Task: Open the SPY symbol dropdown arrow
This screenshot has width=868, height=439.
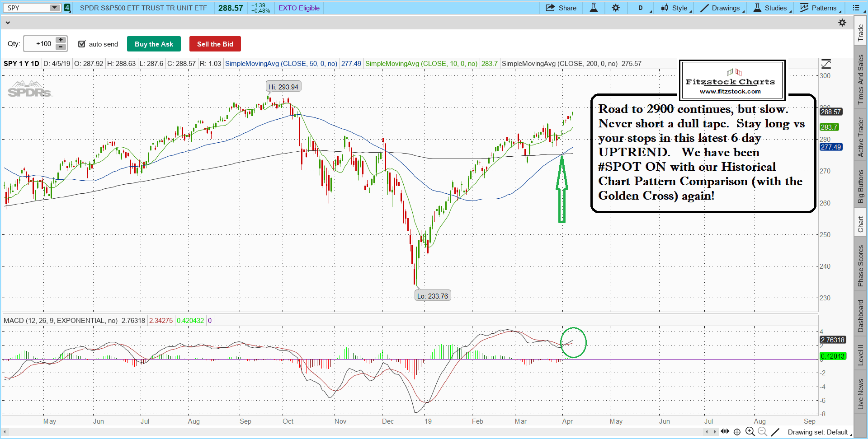Action: click(54, 8)
